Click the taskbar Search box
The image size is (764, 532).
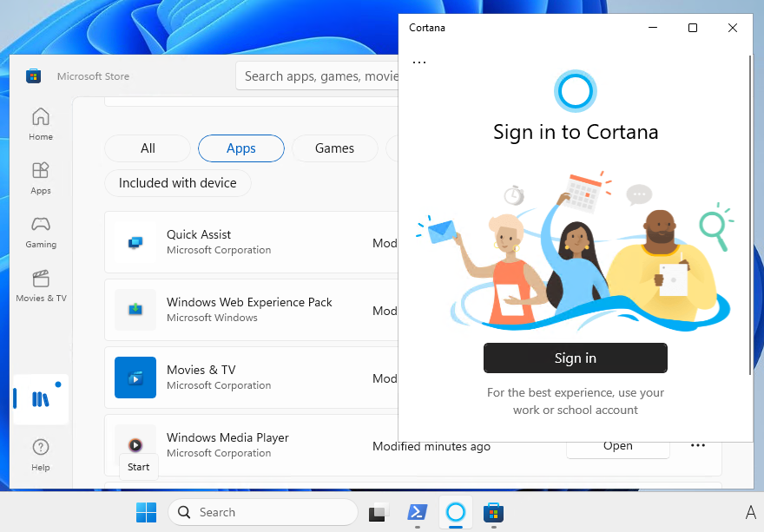[x=263, y=512]
